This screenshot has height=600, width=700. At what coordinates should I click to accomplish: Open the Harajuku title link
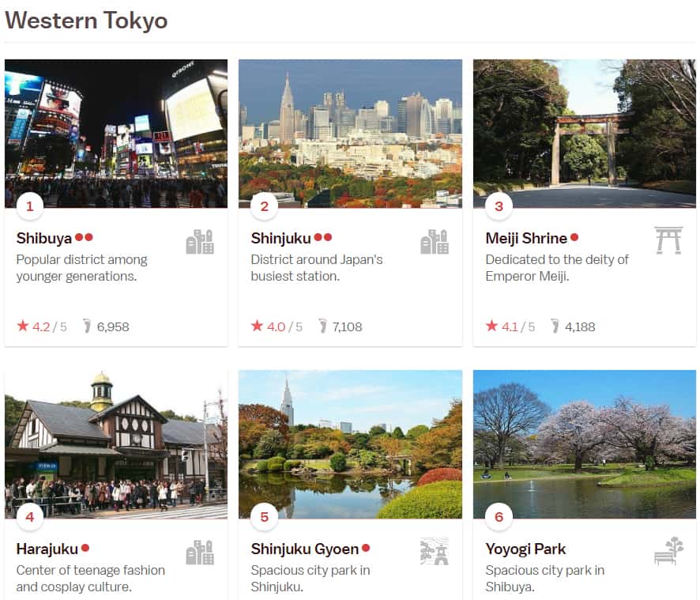tap(47, 549)
